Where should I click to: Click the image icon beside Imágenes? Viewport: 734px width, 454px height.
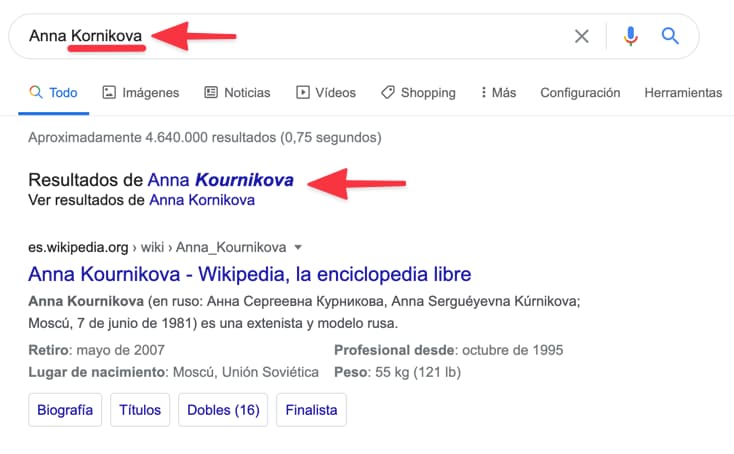click(109, 92)
